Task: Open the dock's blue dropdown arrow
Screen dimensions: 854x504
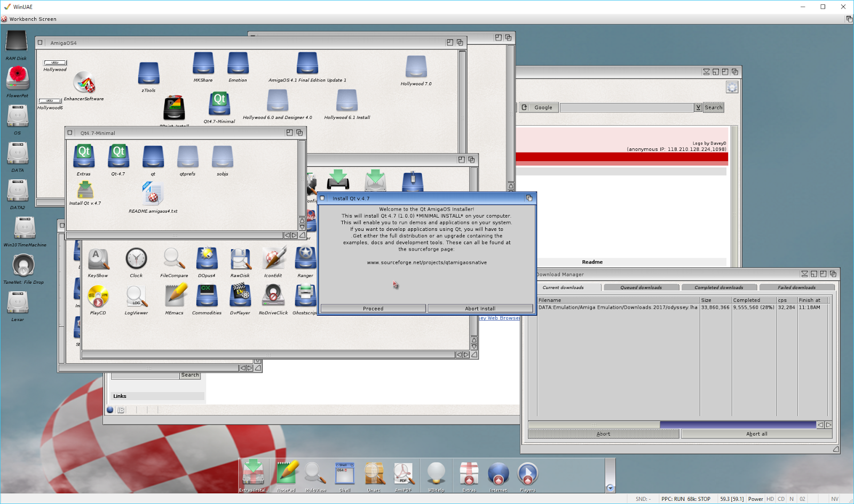Action: (x=611, y=488)
